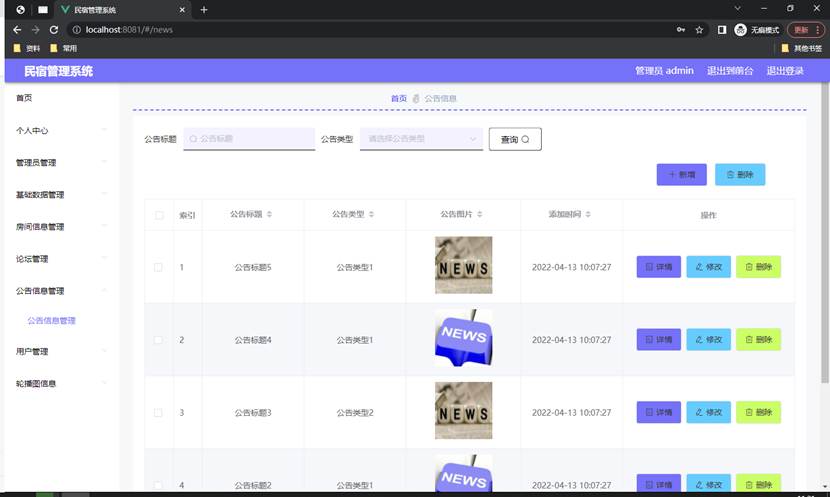The height and width of the screenshot is (497, 830).
Task: View 详情 for 公告标题2
Action: point(658,483)
